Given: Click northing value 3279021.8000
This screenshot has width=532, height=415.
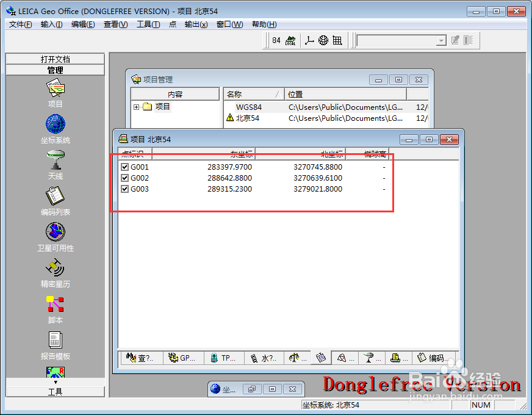Looking at the screenshot, I should pyautogui.click(x=318, y=189).
